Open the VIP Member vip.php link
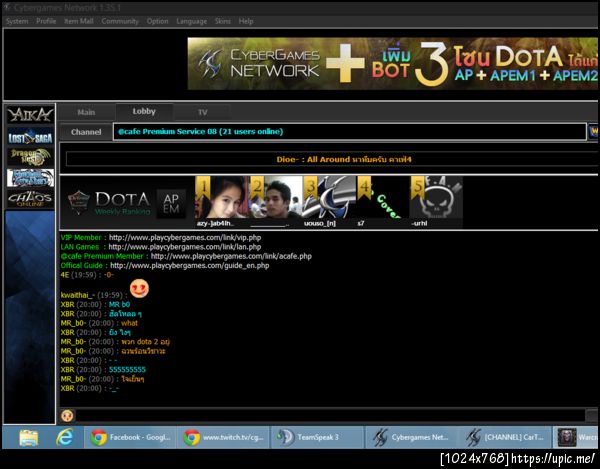The height and width of the screenshot is (469, 600). tap(184, 237)
